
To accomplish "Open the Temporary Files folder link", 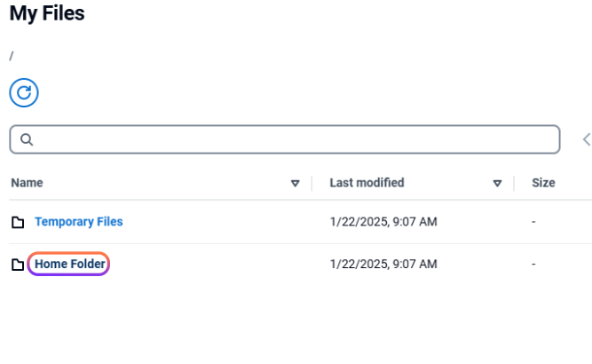I will tap(78, 222).
